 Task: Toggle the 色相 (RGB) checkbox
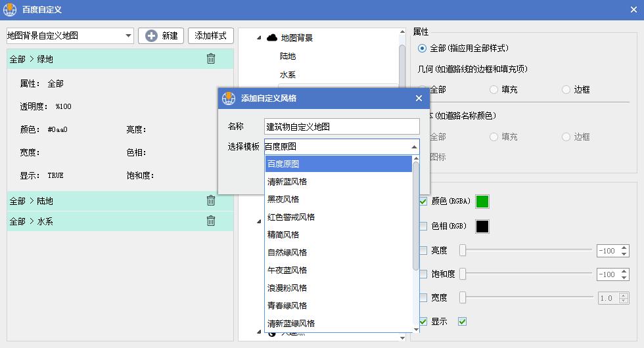423,226
